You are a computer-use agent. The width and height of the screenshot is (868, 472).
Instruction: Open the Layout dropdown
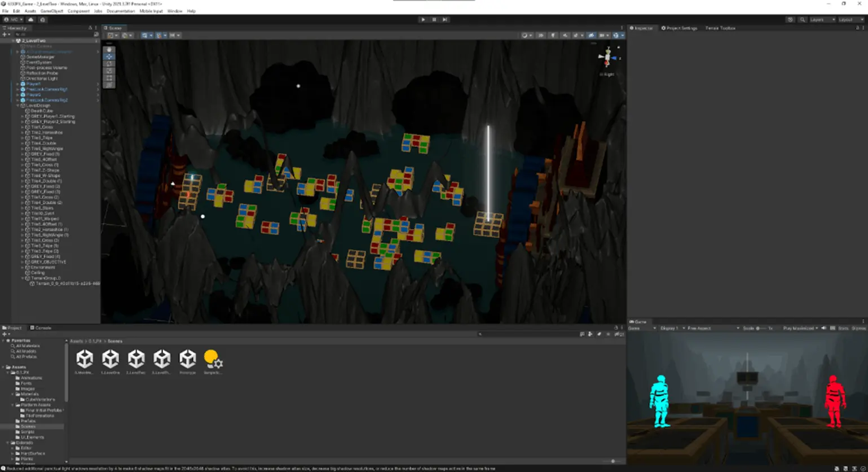point(851,20)
